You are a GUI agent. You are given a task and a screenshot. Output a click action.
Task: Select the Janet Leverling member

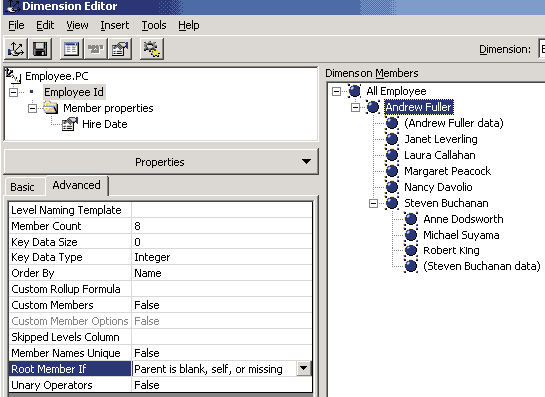441,139
